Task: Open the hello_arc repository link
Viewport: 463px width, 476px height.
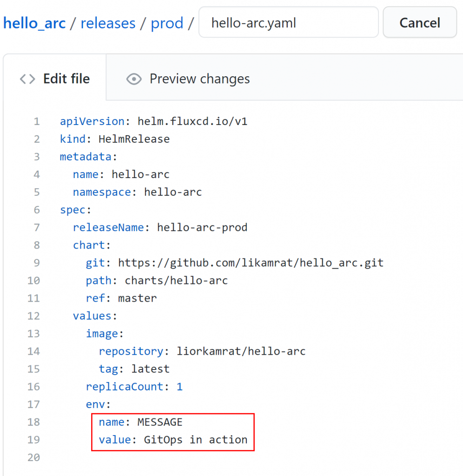Action: point(34,23)
